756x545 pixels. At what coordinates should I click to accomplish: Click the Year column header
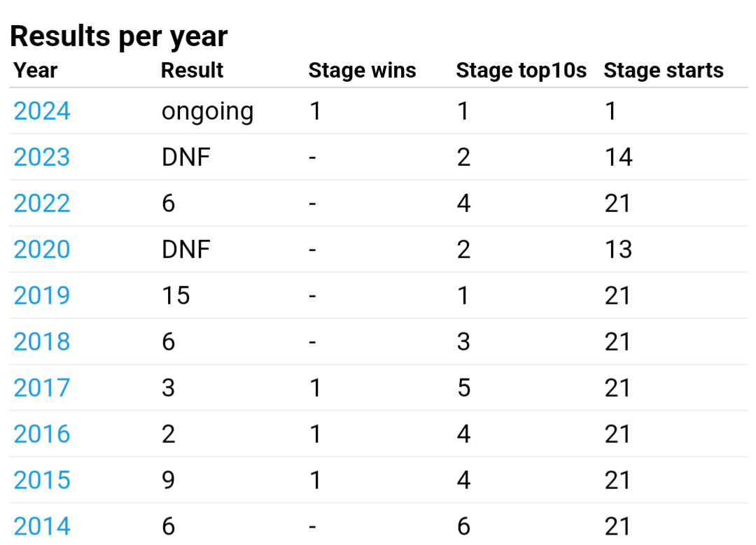point(36,71)
